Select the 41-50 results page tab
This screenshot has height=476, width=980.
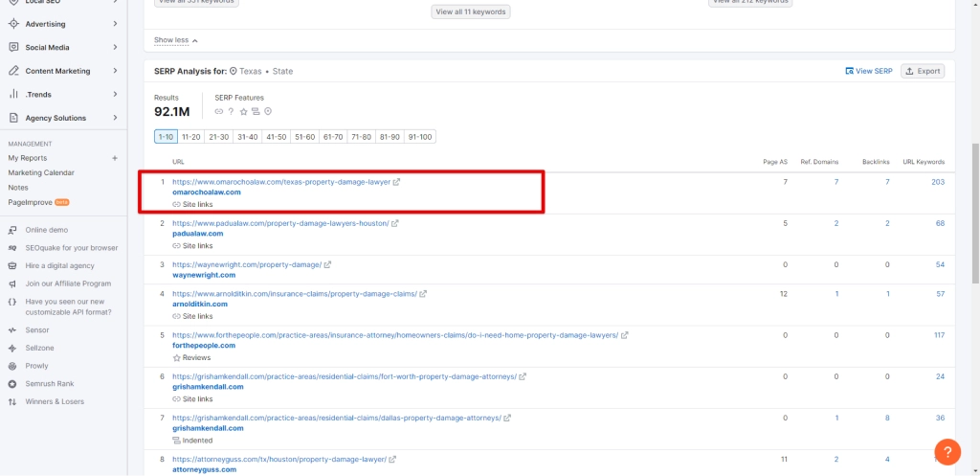pyautogui.click(x=277, y=137)
